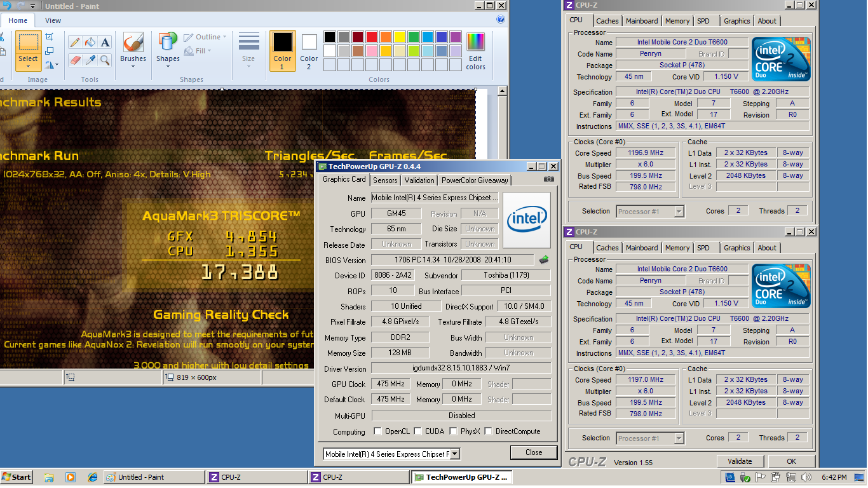Click the Intel logo in GPU-Z

click(527, 220)
